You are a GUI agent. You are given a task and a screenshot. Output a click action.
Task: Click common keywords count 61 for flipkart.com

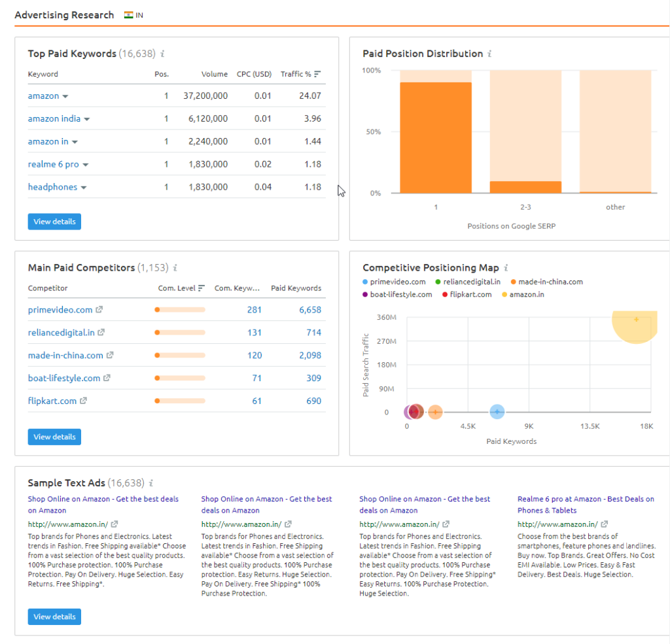click(x=256, y=401)
